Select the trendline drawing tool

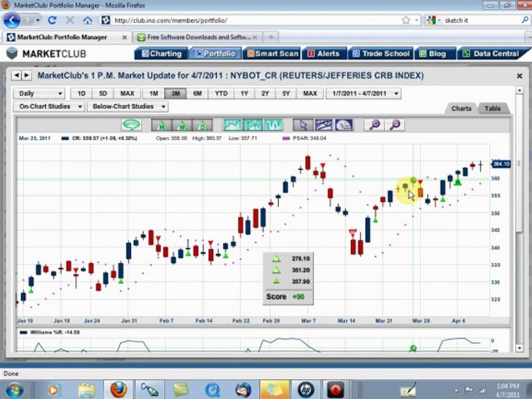323,125
